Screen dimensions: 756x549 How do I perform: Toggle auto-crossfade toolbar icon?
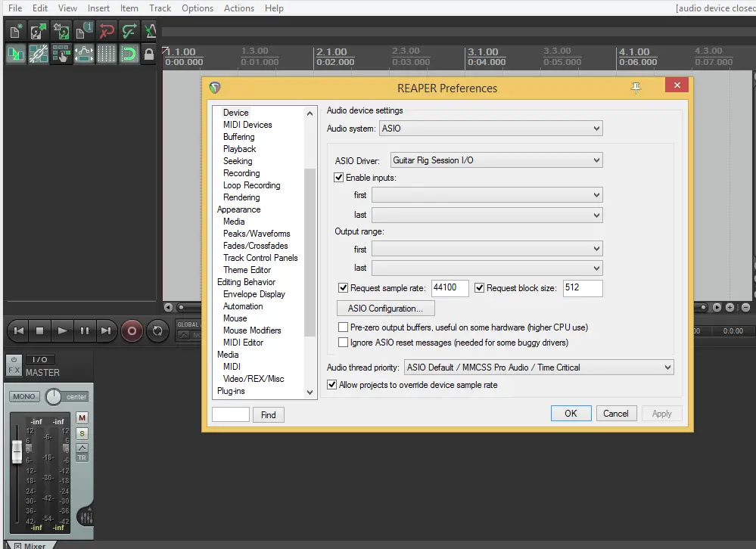pos(15,54)
